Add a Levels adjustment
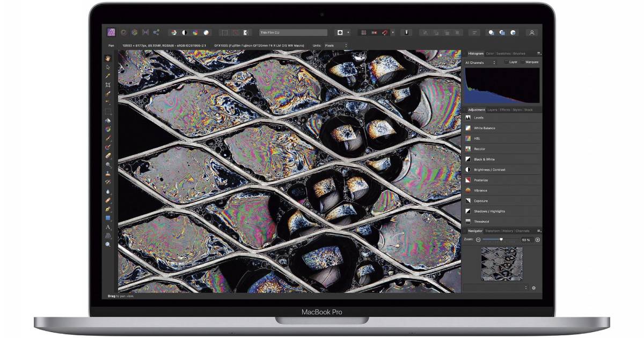Image resolution: width=644 pixels, height=338 pixels. click(x=479, y=117)
